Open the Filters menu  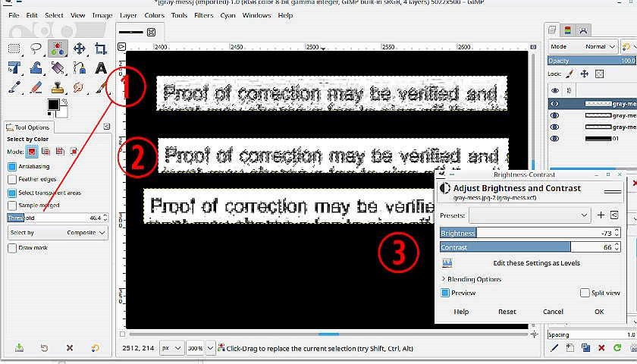click(203, 15)
